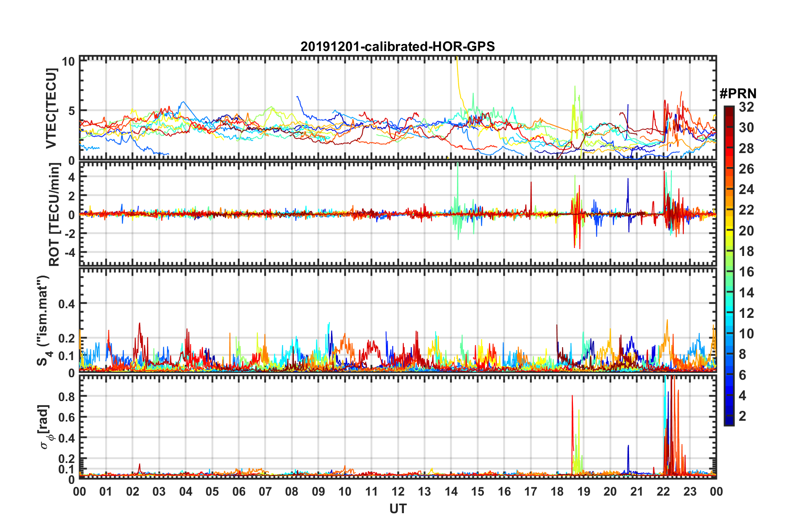Viewport: 796px width, 532px height.
Task: Click the PRN colorbar tick label "20"
Action: pos(746,231)
